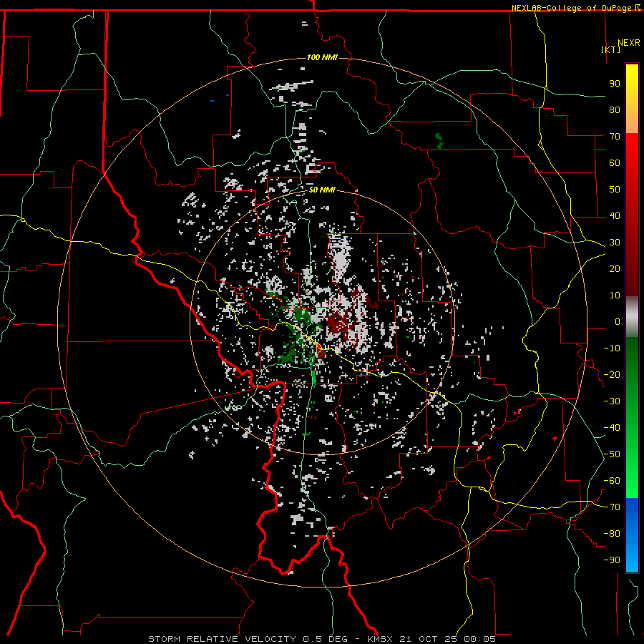Click the -90 knot scale value

[612, 560]
